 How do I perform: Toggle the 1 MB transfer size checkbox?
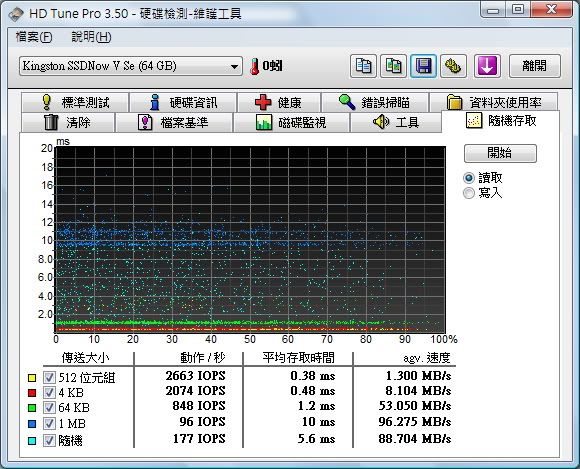pos(49,423)
